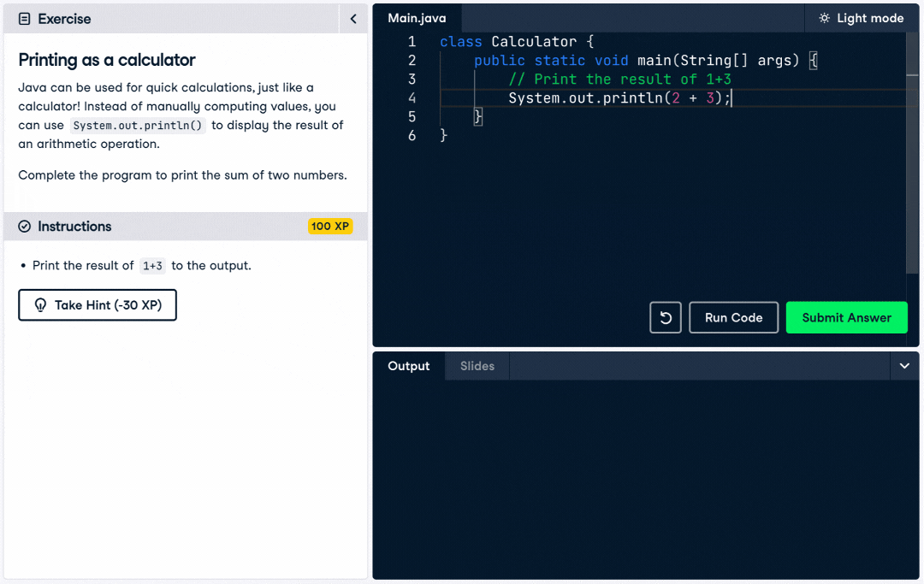Click the inline 1+3 code in instructions
Image resolution: width=924 pixels, height=584 pixels.
(152, 266)
